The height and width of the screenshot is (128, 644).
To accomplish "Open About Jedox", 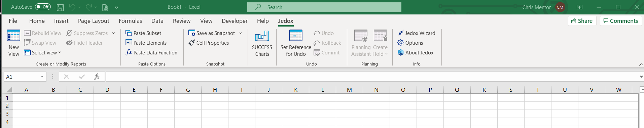I will point(416,52).
